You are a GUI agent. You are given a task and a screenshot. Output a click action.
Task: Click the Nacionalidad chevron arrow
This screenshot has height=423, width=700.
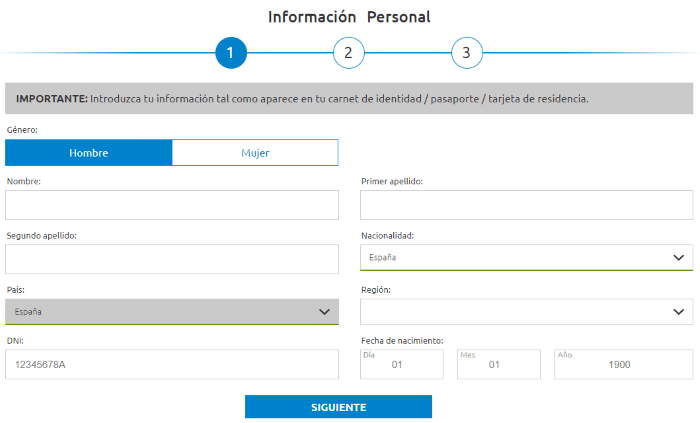click(x=678, y=257)
